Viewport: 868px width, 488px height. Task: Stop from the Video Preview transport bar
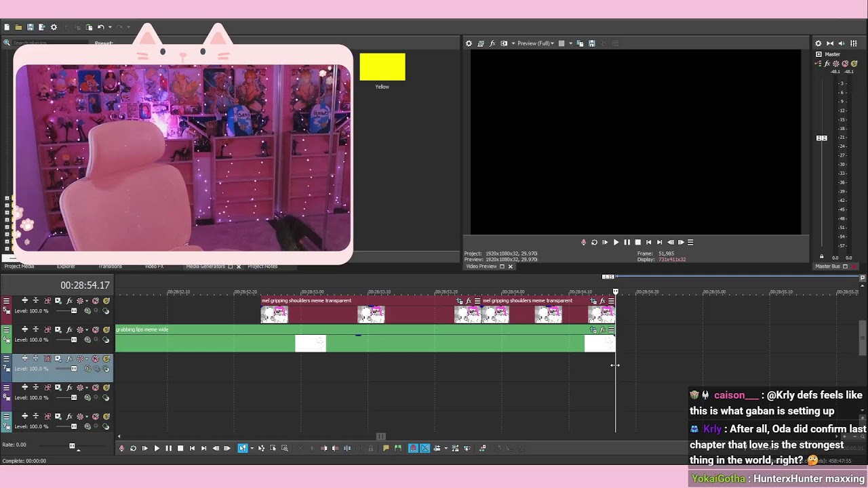637,242
